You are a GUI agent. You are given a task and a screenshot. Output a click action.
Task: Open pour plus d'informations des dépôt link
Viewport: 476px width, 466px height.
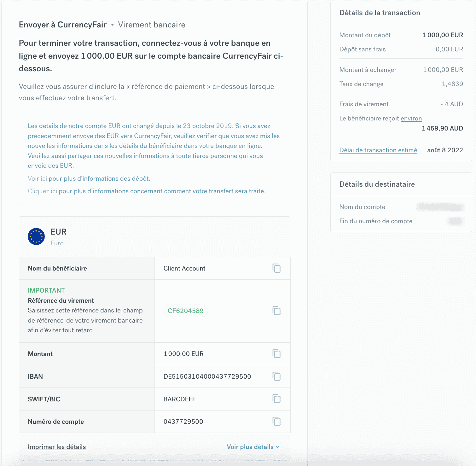click(99, 178)
